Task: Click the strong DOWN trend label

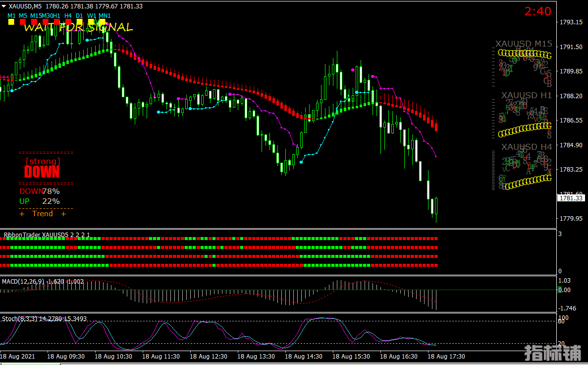Action: 42,168
